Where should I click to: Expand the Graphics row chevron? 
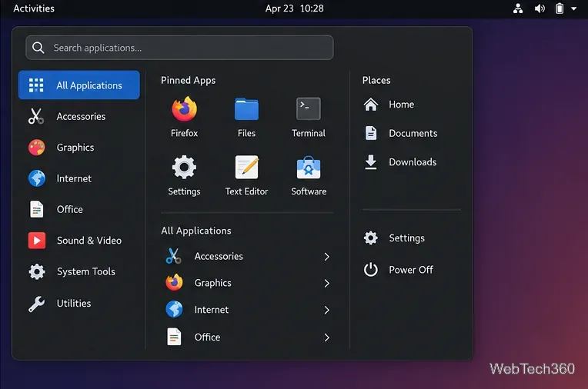tap(326, 283)
